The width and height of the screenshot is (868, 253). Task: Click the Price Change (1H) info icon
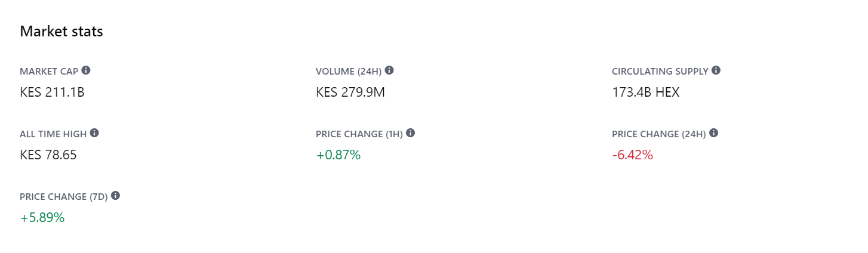[x=411, y=133]
